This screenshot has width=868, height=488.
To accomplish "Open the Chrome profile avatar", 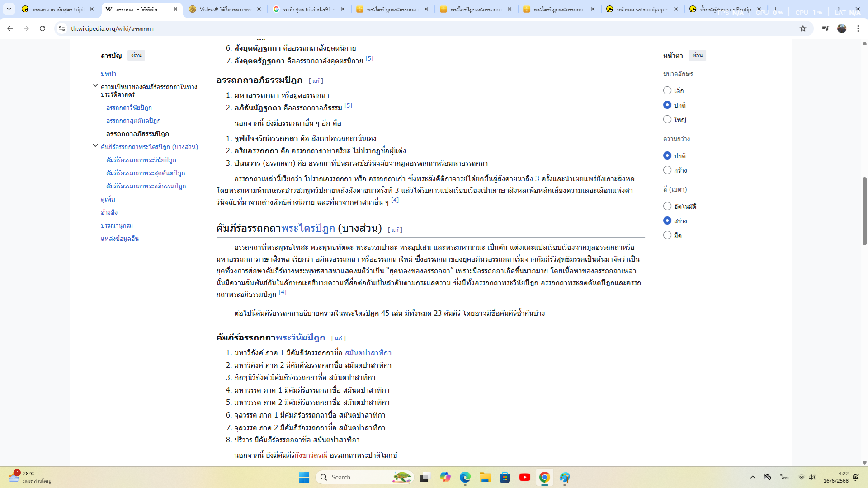I will point(842,28).
